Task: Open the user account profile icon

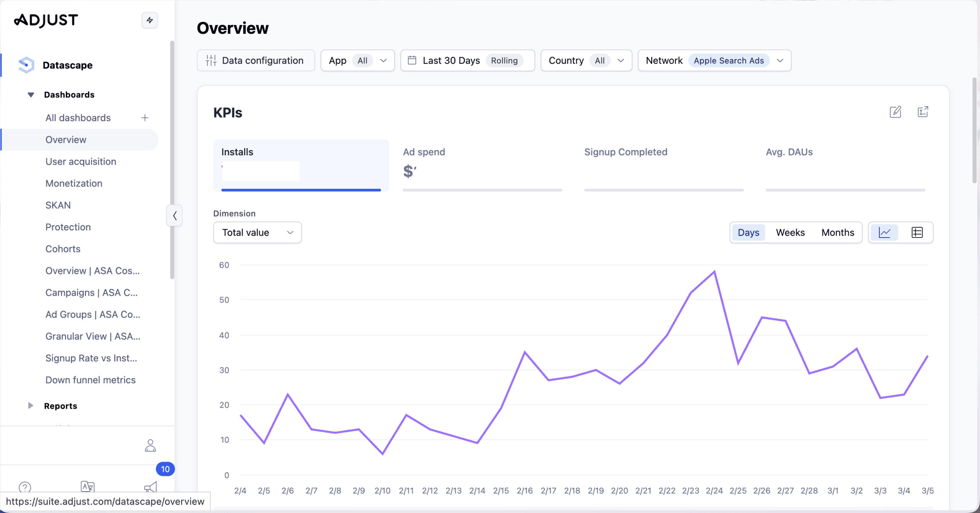Action: [x=150, y=446]
